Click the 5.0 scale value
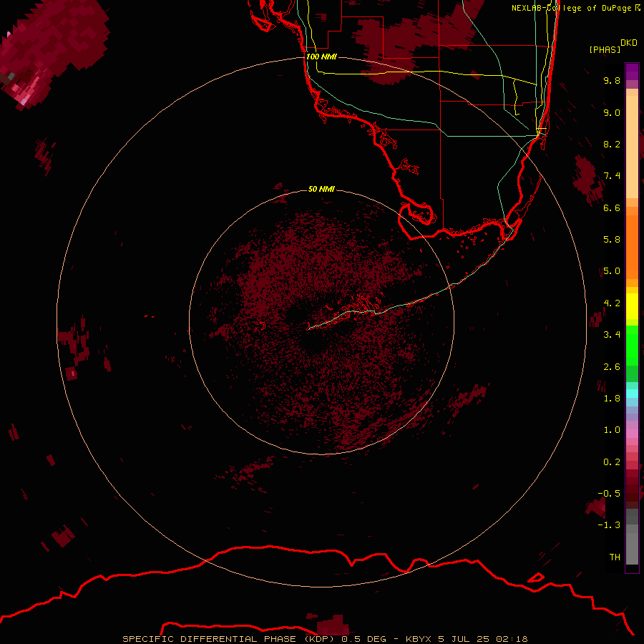Image resolution: width=644 pixels, height=644 pixels. [612, 271]
